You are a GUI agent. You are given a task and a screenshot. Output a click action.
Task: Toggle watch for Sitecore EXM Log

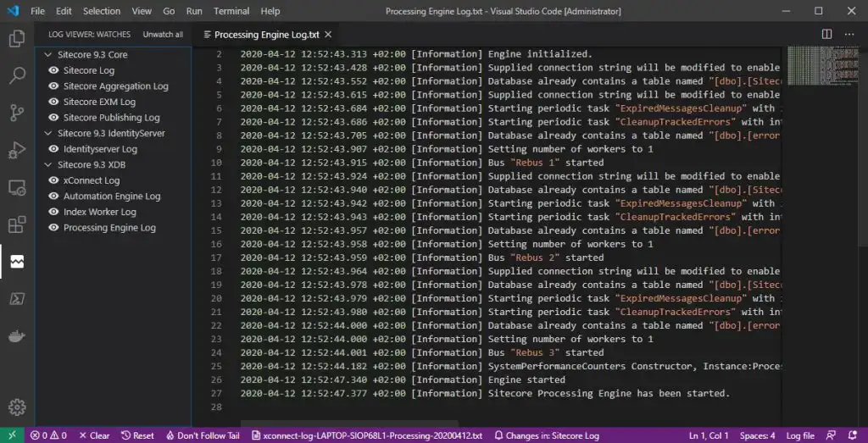point(53,102)
